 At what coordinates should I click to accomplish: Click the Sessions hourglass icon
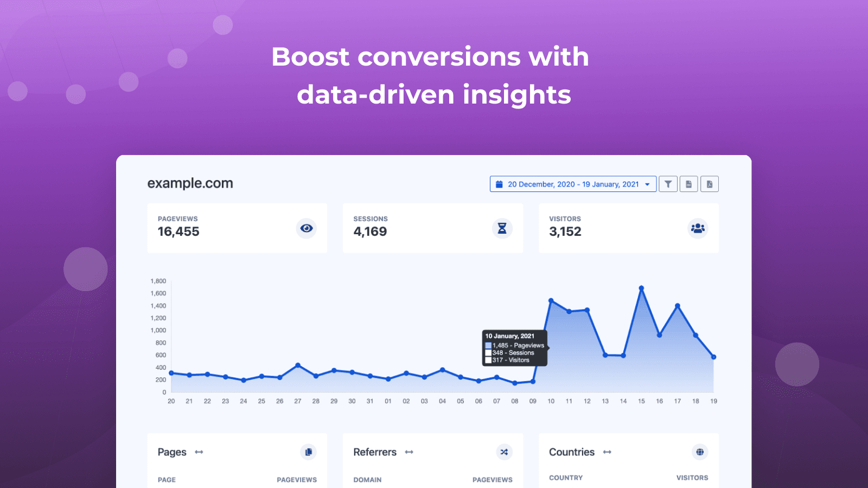coord(502,228)
